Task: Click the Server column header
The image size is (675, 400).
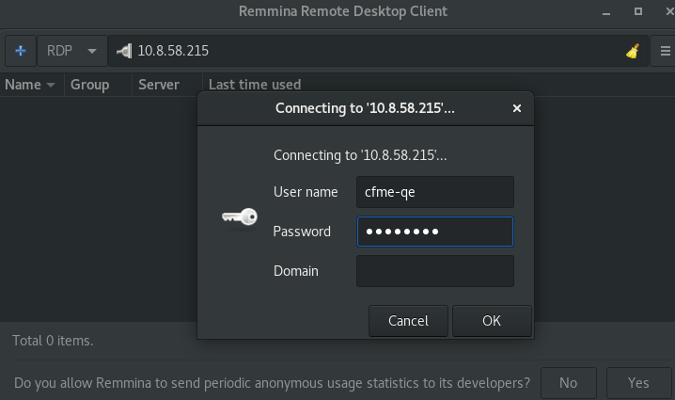Action: (x=159, y=85)
